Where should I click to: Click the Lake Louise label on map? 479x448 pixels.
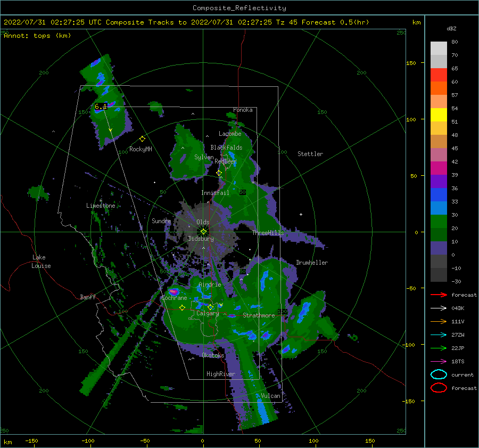coord(41,262)
